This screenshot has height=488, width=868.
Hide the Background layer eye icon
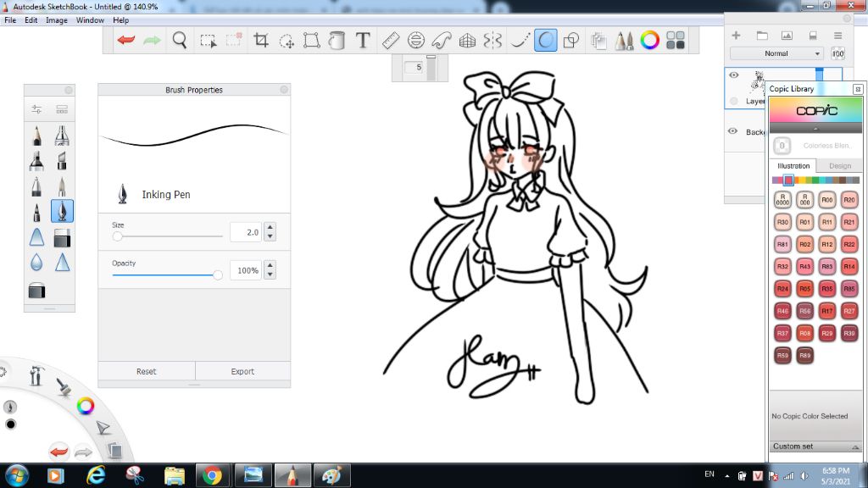734,131
